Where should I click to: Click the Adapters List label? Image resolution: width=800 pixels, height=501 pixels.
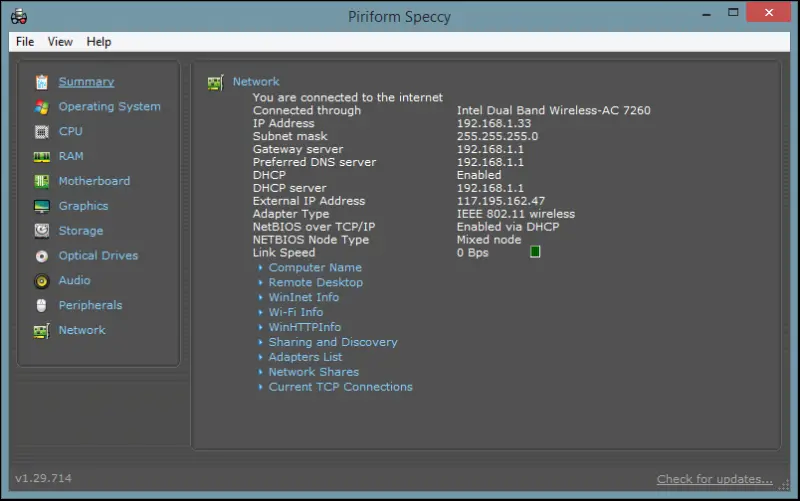(x=305, y=357)
